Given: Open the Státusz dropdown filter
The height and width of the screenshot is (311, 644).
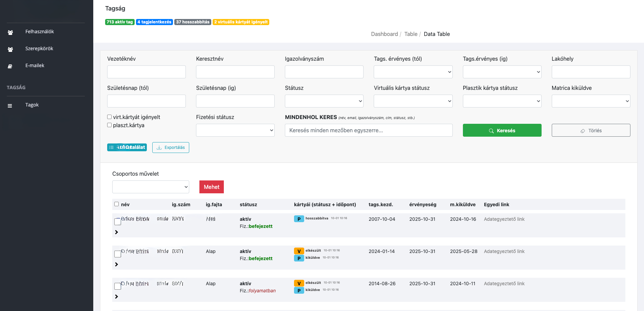Looking at the screenshot, I should tap(324, 101).
